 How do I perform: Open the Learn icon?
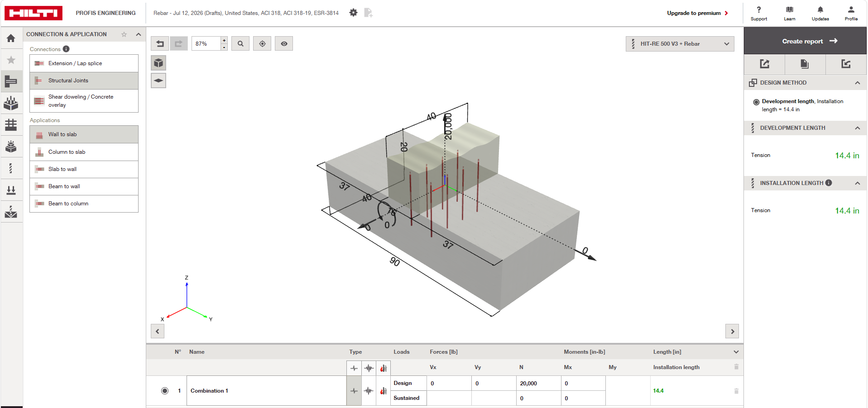(790, 13)
